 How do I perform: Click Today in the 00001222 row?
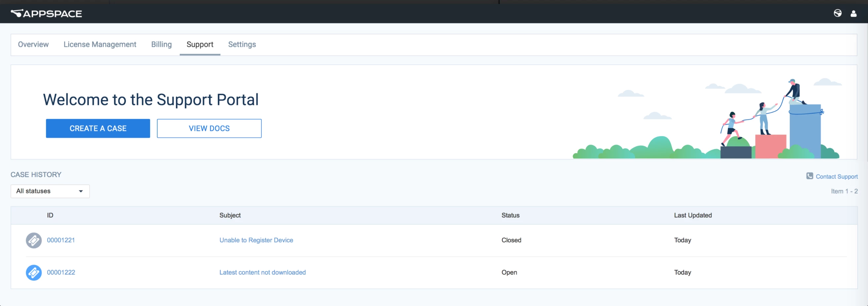(682, 272)
